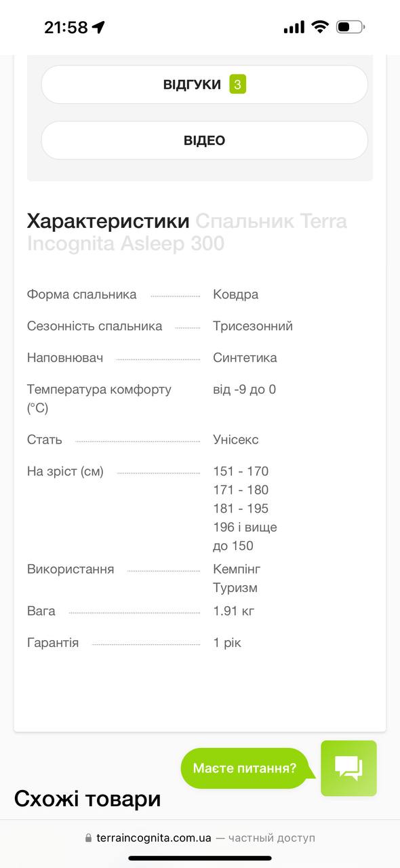Select the 'Трисезонний' season value
This screenshot has height=868, width=400.
[x=253, y=326]
